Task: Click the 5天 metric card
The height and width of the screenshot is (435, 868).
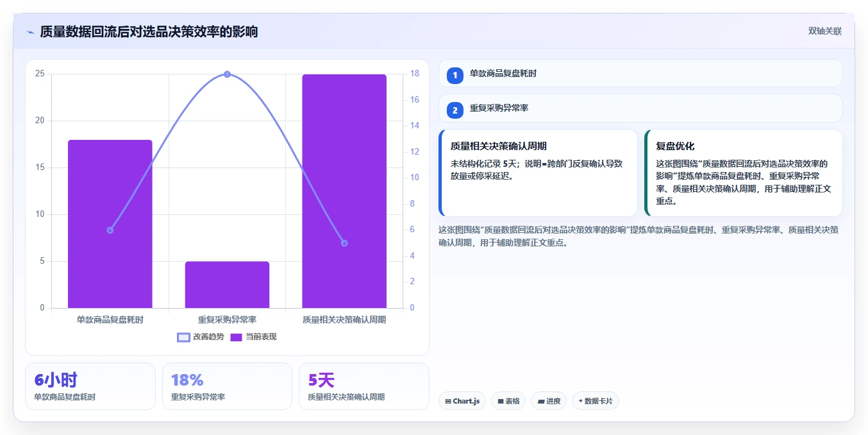Action: [364, 386]
